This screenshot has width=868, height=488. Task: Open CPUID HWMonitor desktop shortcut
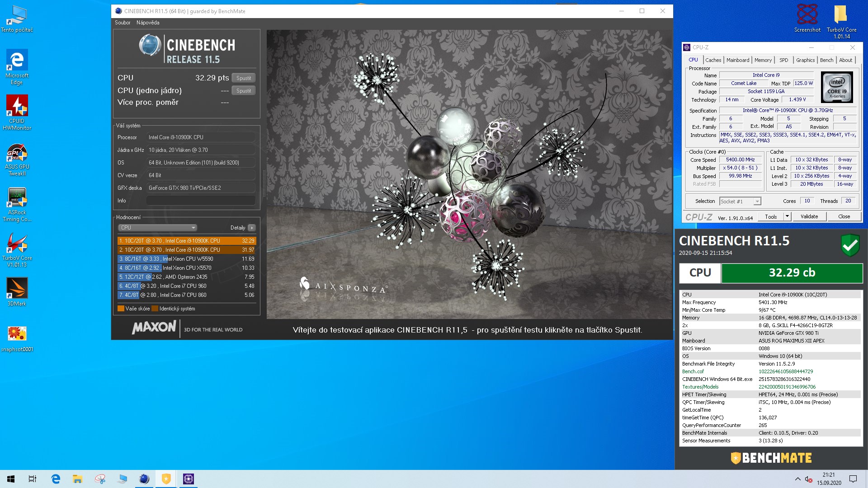(17, 113)
